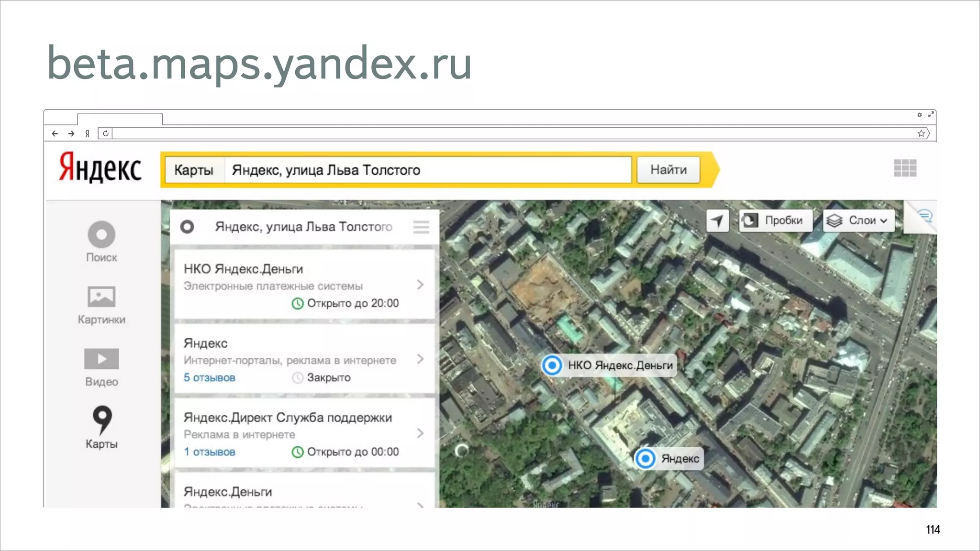
Task: Select the Яндекс marker on the map
Action: (645, 459)
